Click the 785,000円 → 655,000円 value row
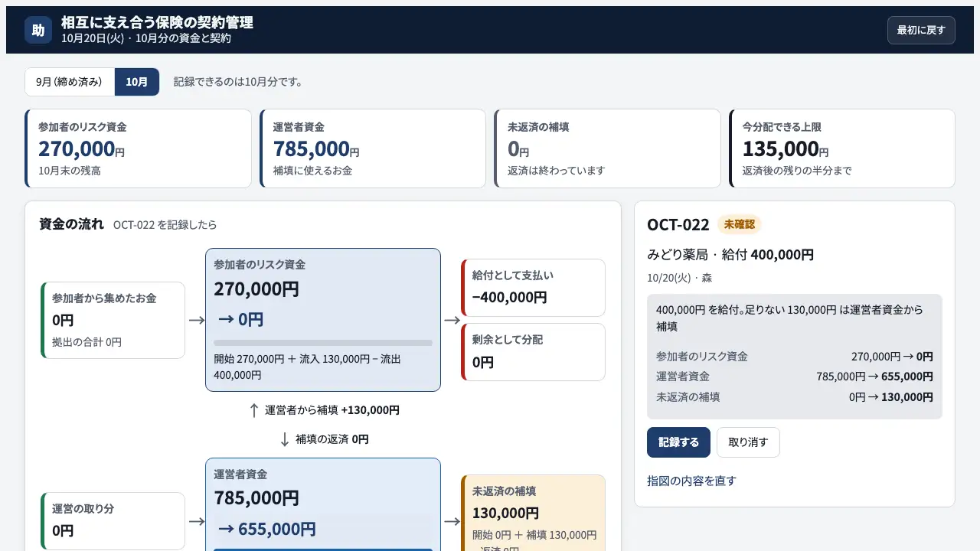This screenshot has width=980, height=551. [x=795, y=377]
